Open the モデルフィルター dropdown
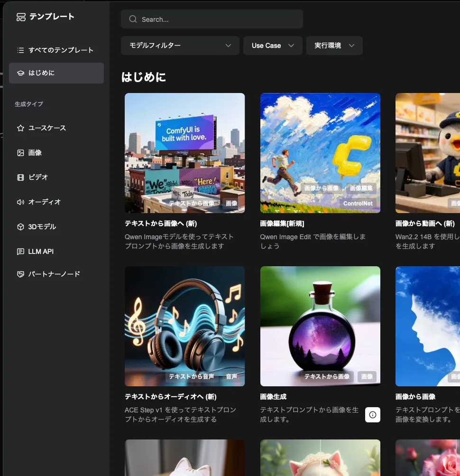460x476 pixels. coord(180,46)
